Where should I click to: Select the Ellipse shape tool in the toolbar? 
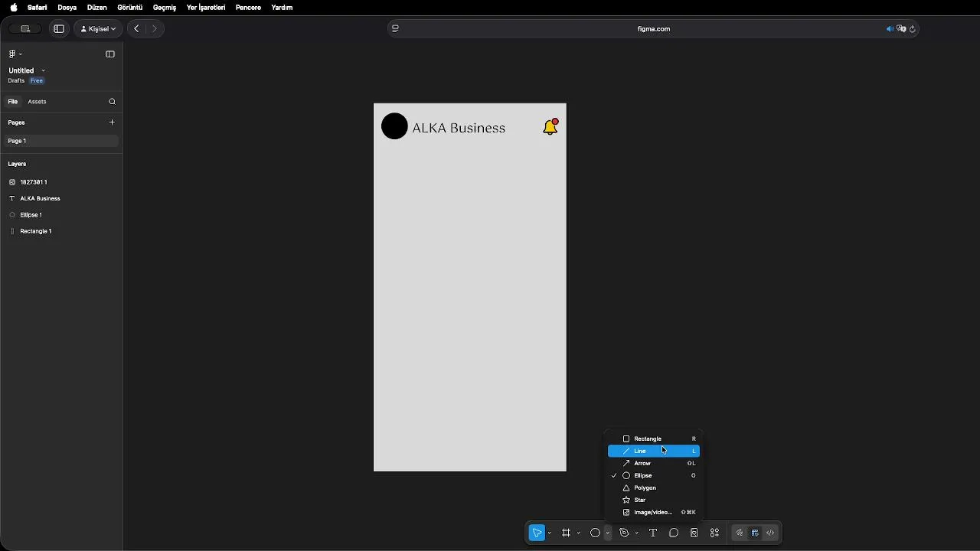[595, 533]
